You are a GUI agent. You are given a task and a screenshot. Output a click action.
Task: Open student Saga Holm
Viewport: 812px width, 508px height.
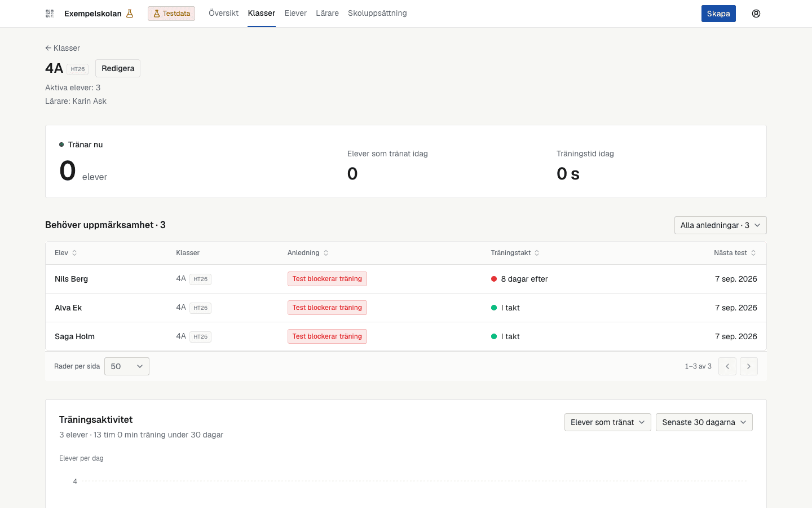(x=74, y=336)
